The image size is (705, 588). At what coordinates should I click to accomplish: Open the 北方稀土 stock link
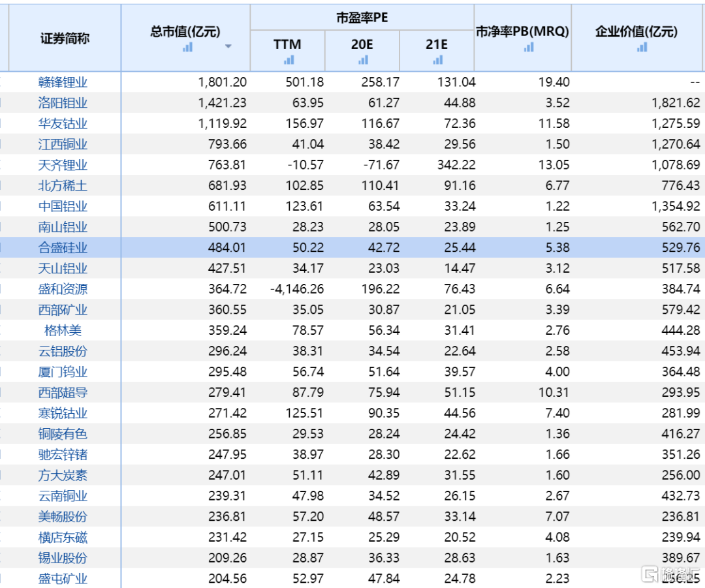[63, 185]
